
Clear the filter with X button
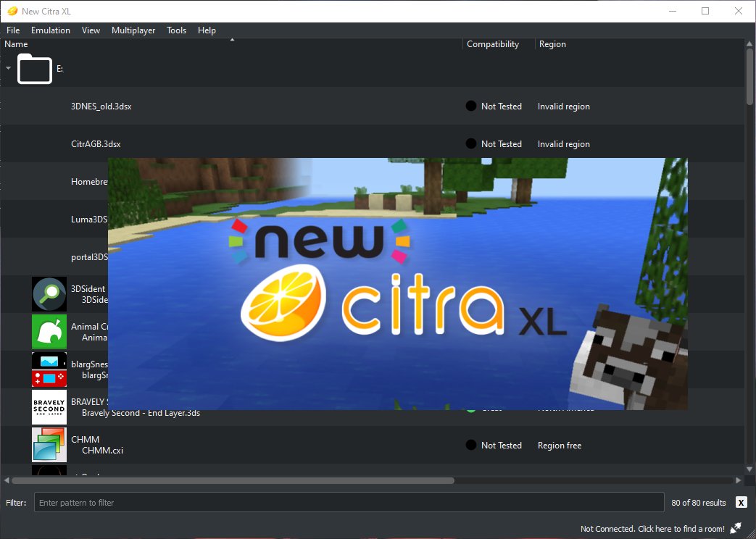pos(741,502)
